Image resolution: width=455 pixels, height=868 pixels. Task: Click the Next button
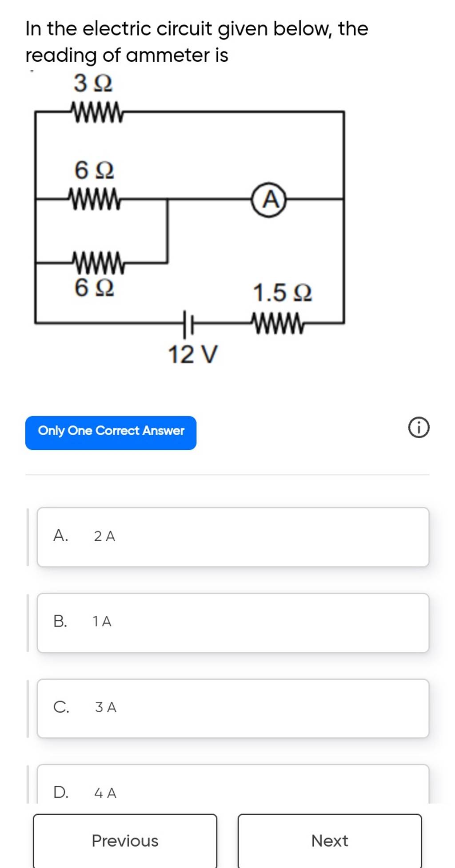tap(329, 841)
